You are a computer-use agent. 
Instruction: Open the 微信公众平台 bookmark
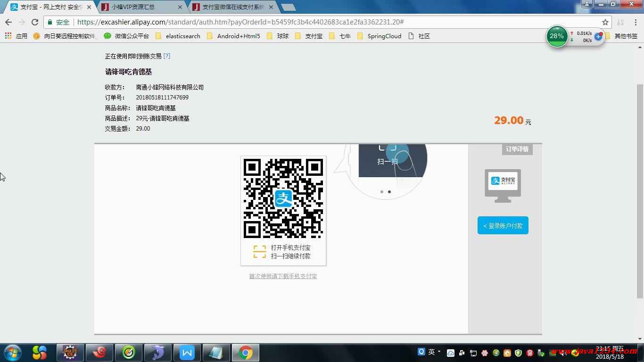(126, 36)
